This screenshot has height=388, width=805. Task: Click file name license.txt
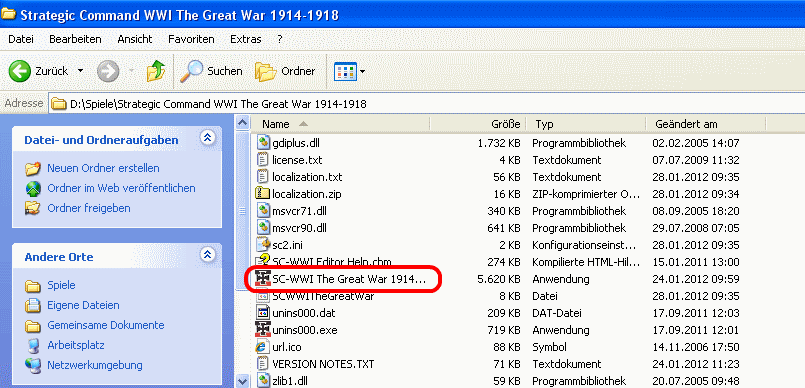(x=297, y=160)
